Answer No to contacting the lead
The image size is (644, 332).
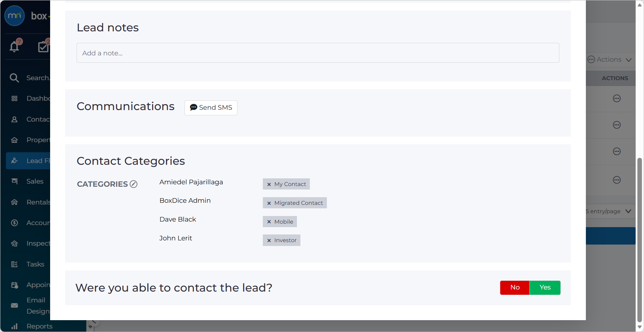[x=515, y=287]
